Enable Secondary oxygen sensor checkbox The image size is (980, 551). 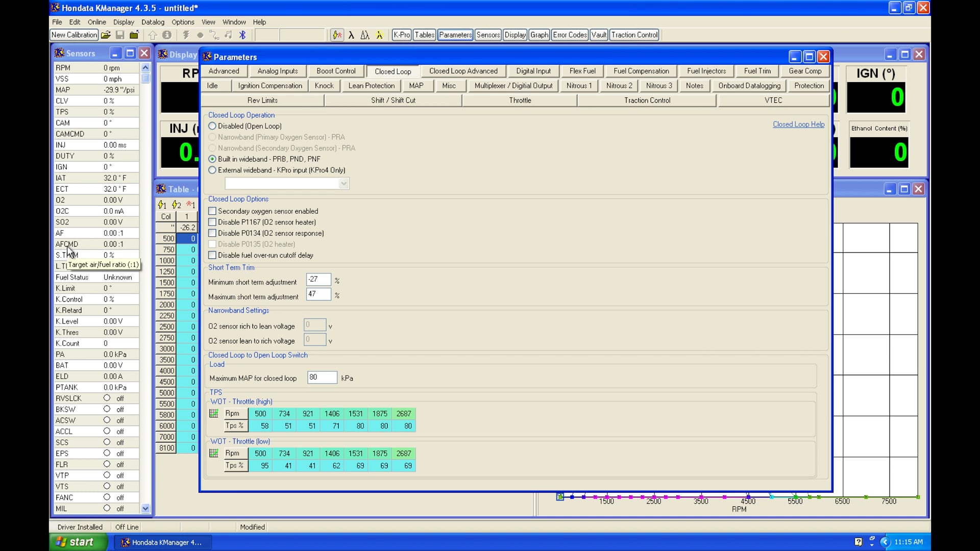tap(212, 211)
